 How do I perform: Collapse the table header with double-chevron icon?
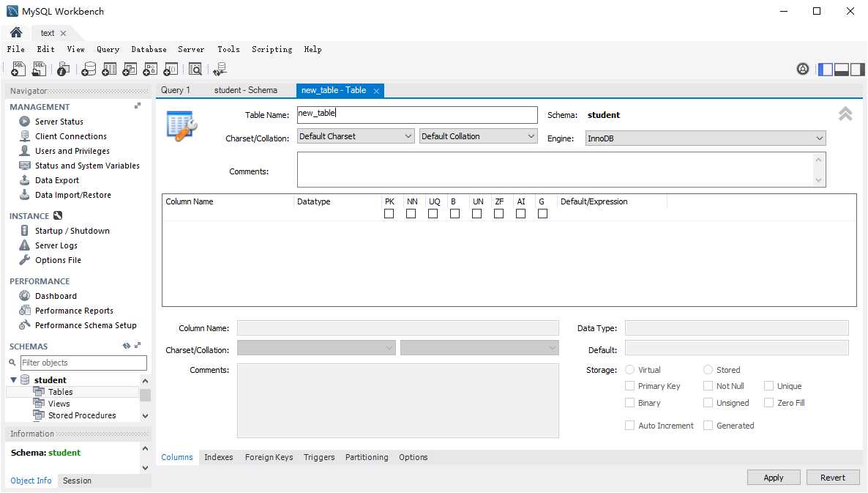[845, 114]
